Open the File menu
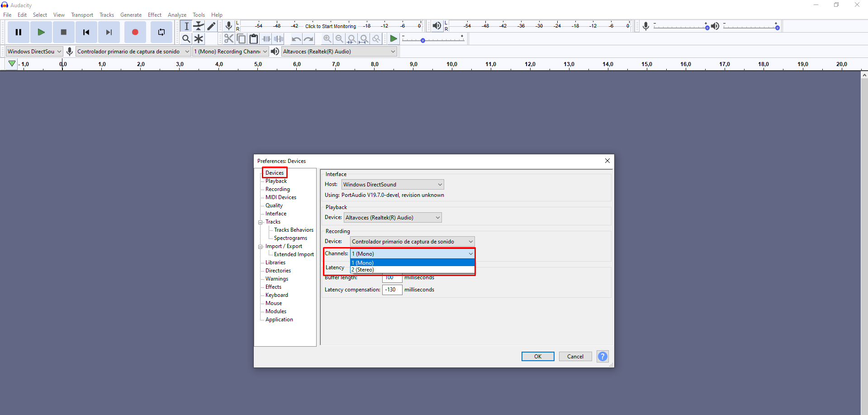The height and width of the screenshot is (415, 868). (7, 15)
